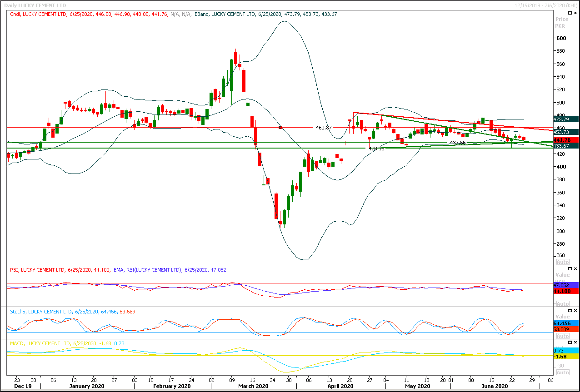
Task: Click the red 441.76 price tag
Action: [x=566, y=140]
